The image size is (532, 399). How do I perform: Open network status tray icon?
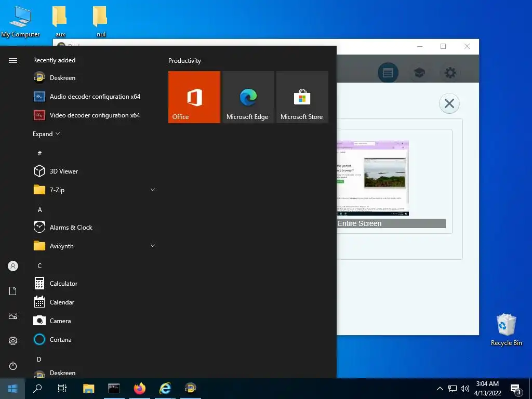click(453, 389)
